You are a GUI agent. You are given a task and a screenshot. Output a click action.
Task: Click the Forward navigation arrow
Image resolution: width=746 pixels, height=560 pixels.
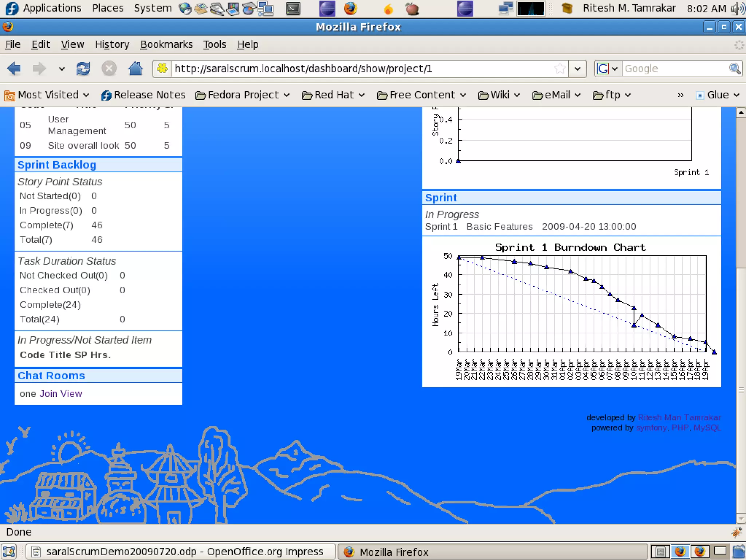point(39,68)
